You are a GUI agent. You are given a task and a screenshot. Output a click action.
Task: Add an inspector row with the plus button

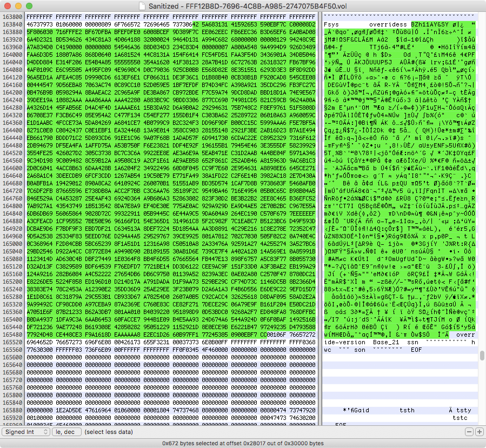(480, 432)
